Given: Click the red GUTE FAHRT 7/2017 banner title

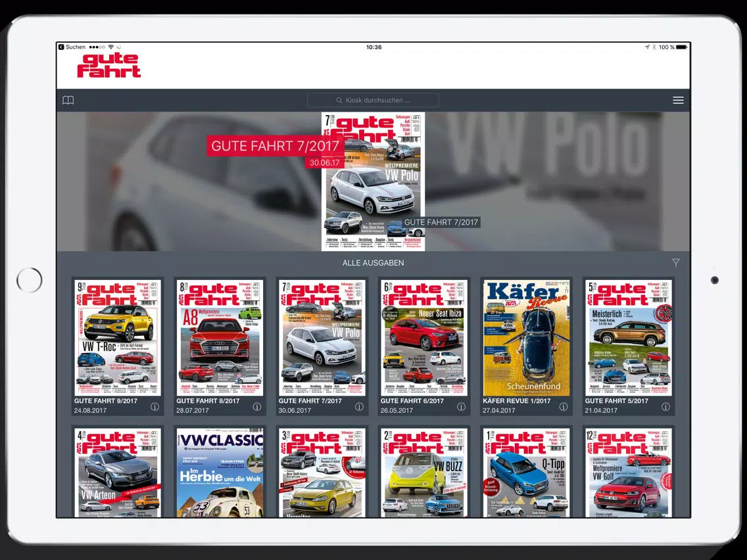Looking at the screenshot, I should tap(275, 146).
